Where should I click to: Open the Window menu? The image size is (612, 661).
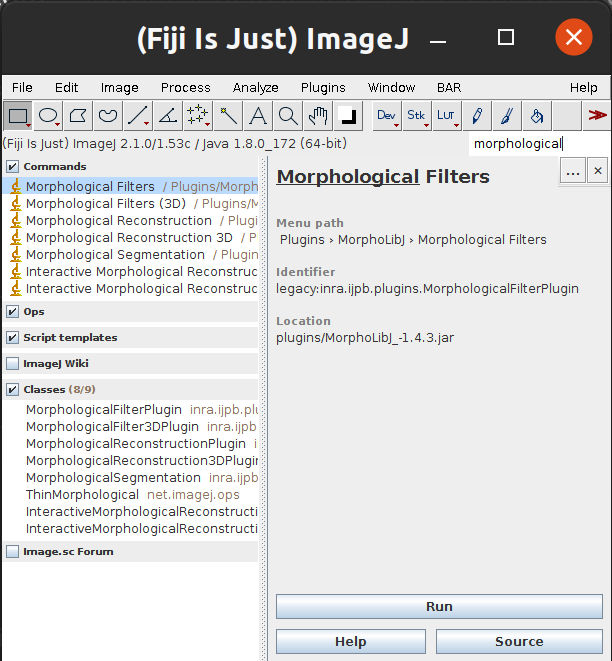pyautogui.click(x=391, y=87)
